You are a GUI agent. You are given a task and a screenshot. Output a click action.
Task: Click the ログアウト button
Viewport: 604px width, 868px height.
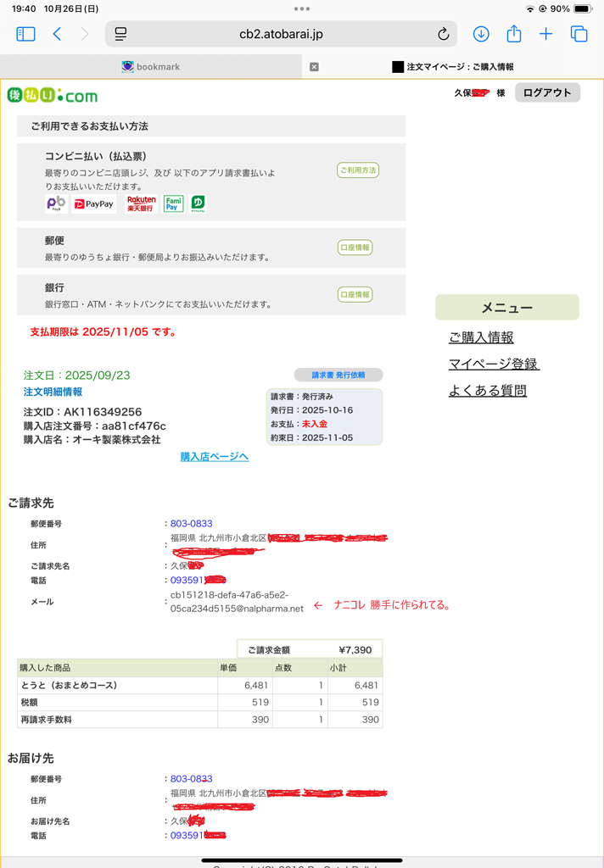point(547,92)
